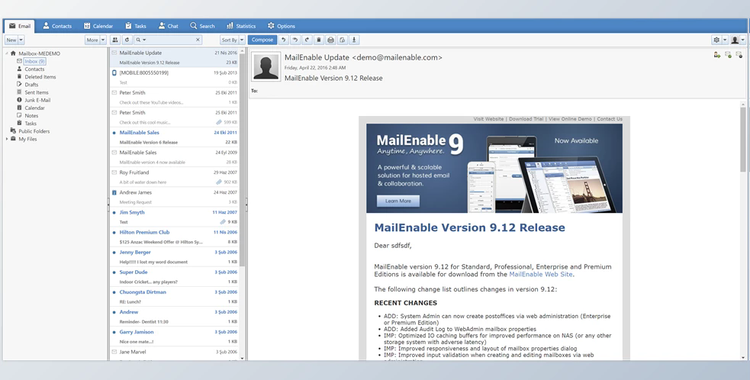
Task: Expand the Sort By dropdown arrow
Action: (x=242, y=40)
